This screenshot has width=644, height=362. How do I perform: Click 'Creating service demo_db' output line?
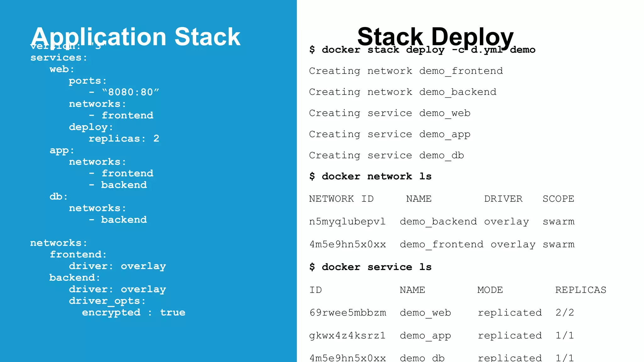386,155
